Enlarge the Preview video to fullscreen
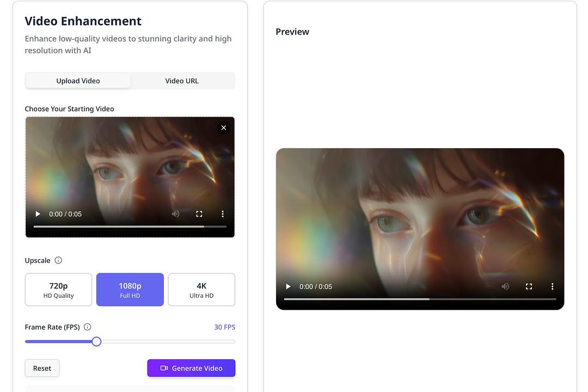This screenshot has width=588, height=392. pyautogui.click(x=529, y=286)
